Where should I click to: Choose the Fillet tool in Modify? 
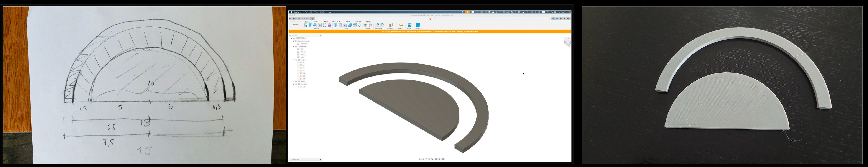pos(340,25)
